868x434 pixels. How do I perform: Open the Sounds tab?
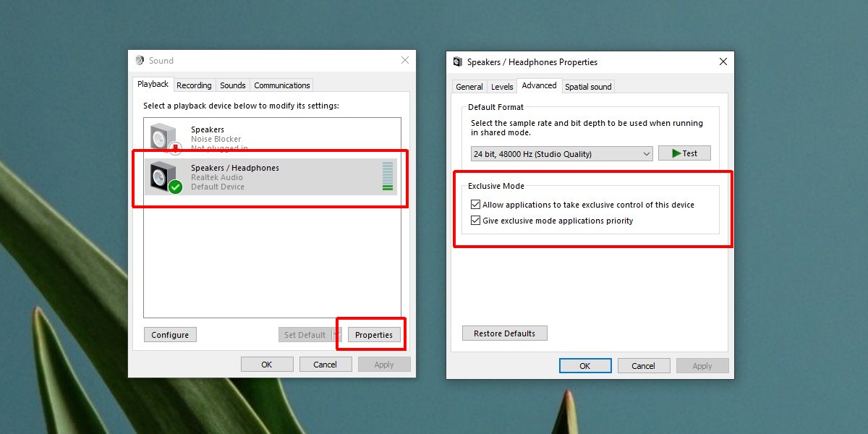[233, 85]
